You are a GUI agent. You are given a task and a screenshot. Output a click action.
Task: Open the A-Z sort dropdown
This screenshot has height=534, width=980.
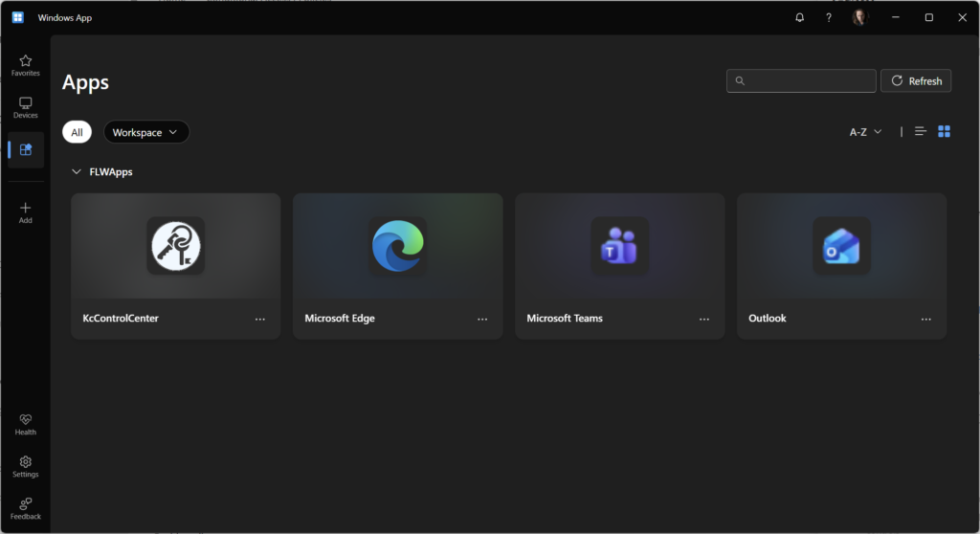tap(865, 132)
